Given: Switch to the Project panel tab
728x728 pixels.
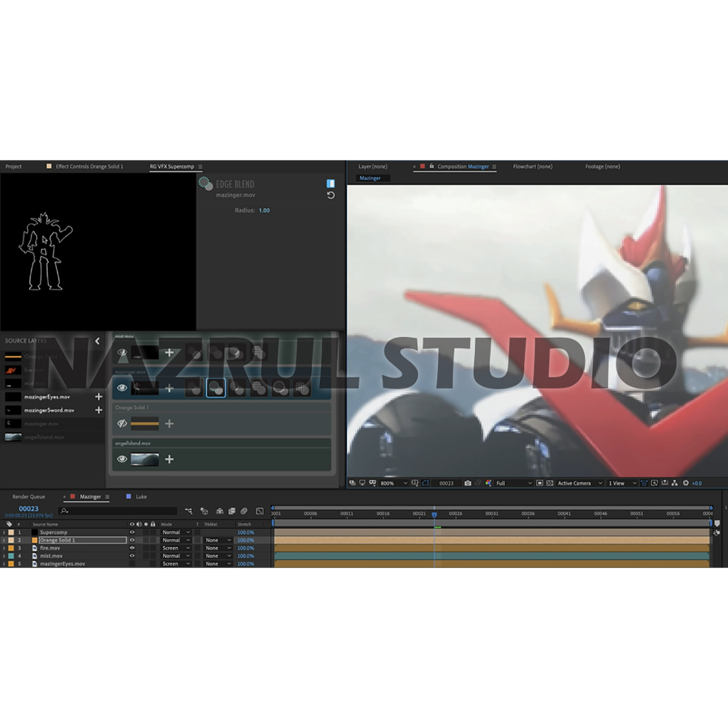Looking at the screenshot, I should click(x=14, y=166).
